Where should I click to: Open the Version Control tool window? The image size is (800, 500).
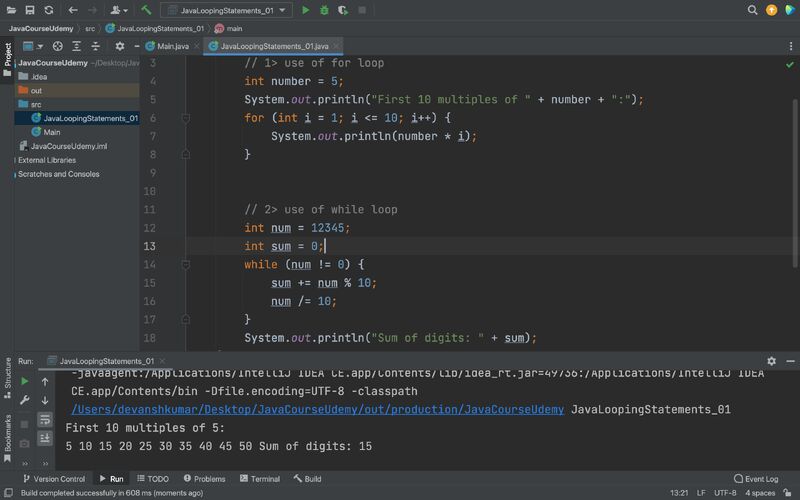pos(54,479)
